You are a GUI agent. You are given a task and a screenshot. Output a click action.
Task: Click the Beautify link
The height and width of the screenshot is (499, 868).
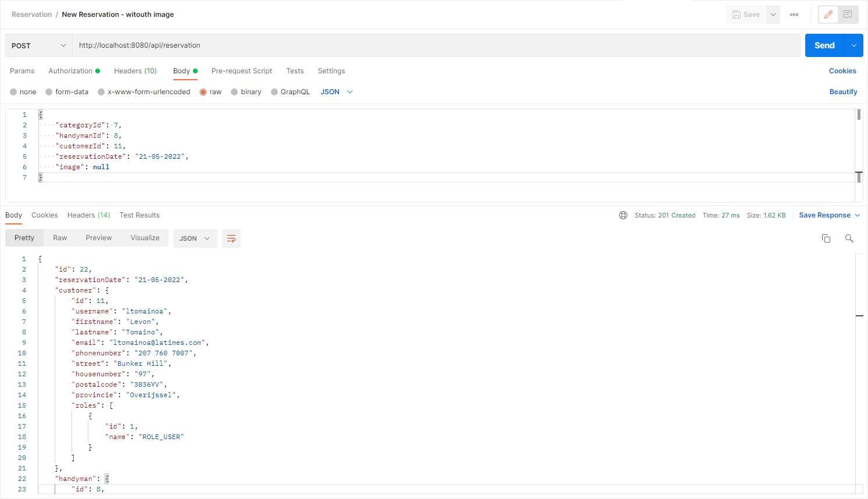coord(843,91)
